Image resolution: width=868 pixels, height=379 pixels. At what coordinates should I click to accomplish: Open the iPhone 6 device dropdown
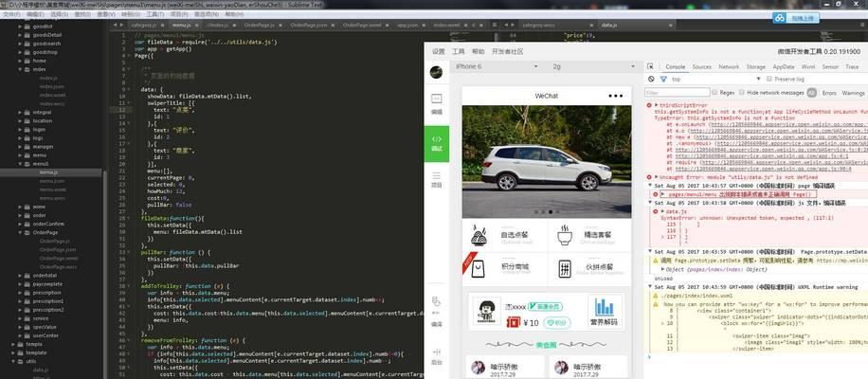coord(497,66)
